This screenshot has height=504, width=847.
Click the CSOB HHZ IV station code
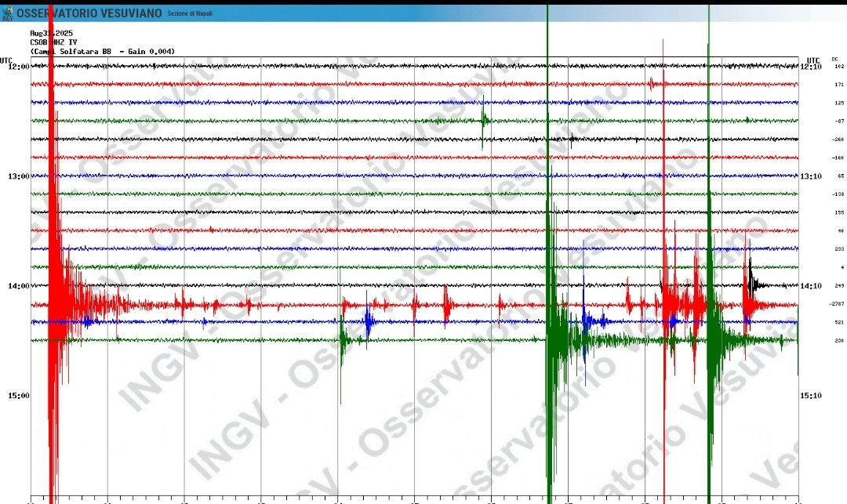(x=53, y=42)
